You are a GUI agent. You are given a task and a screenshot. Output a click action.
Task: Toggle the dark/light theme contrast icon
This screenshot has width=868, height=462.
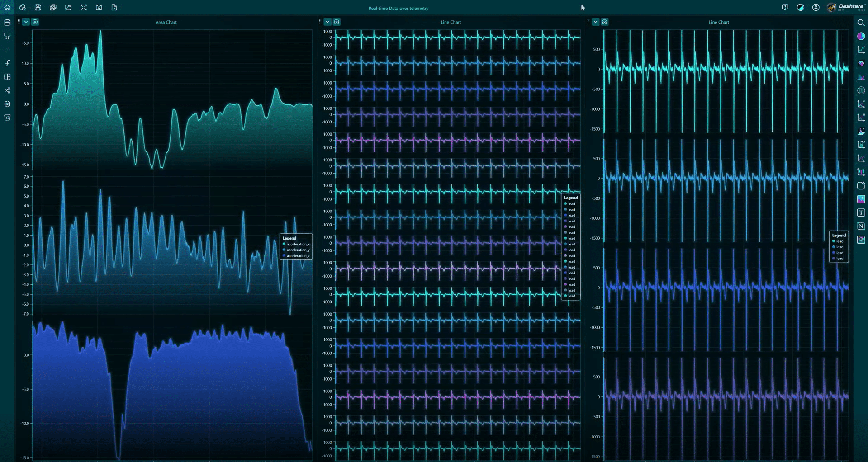pos(800,8)
